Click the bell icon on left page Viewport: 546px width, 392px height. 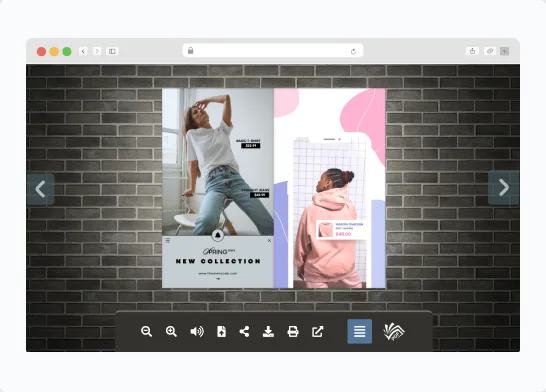point(218,235)
